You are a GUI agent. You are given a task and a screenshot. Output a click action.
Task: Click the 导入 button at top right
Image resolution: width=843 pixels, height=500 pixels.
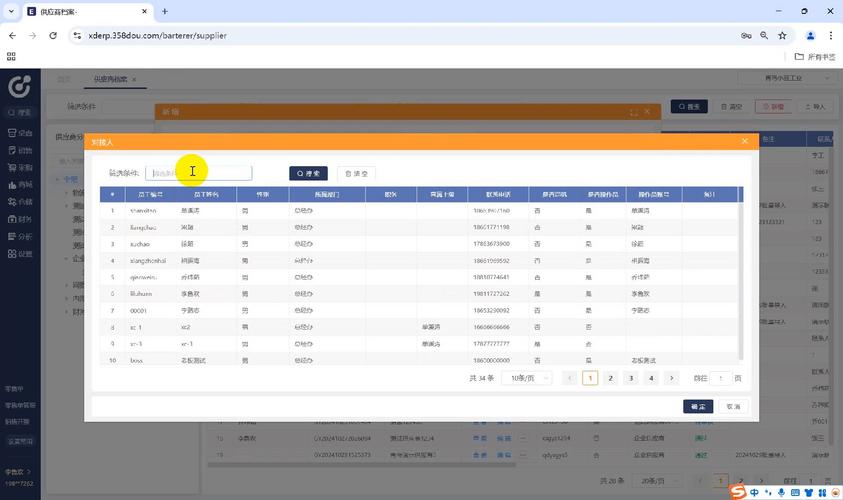coord(816,106)
